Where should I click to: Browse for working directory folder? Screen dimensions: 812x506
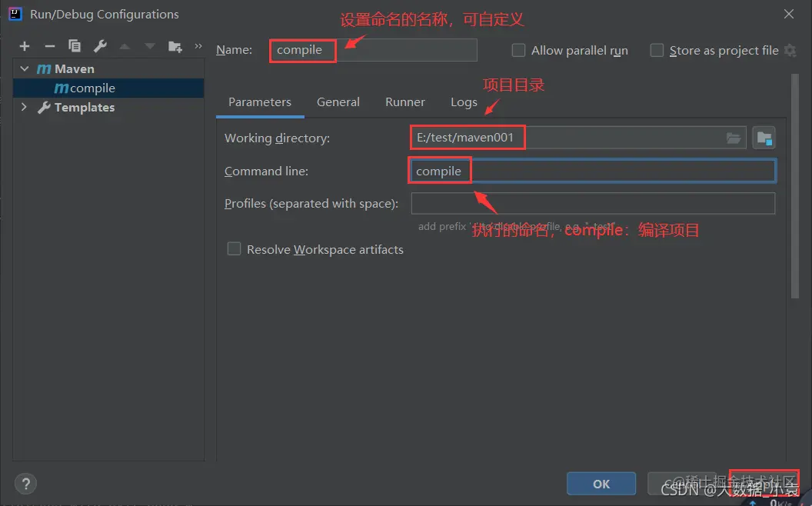[x=734, y=137]
